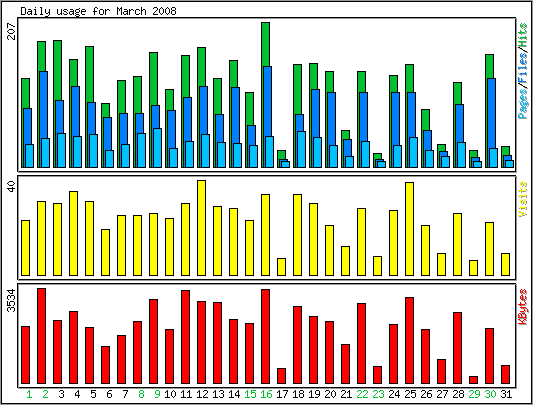Click the red "KBytes" legend label
The width and height of the screenshot is (533, 405).
click(523, 307)
